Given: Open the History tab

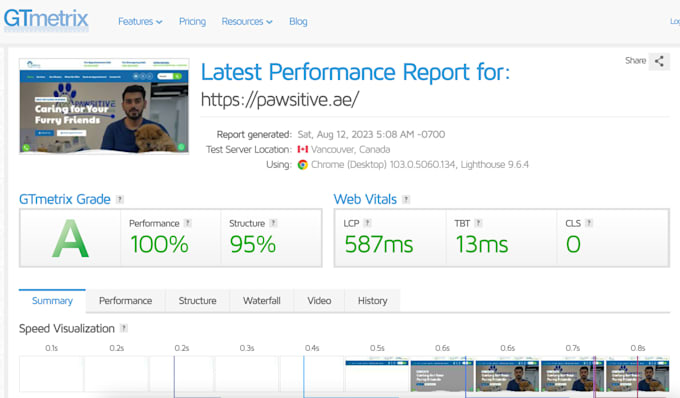Looking at the screenshot, I should coord(373,300).
